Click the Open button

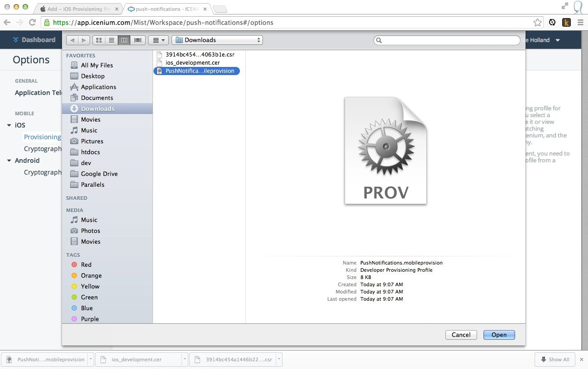(x=499, y=335)
